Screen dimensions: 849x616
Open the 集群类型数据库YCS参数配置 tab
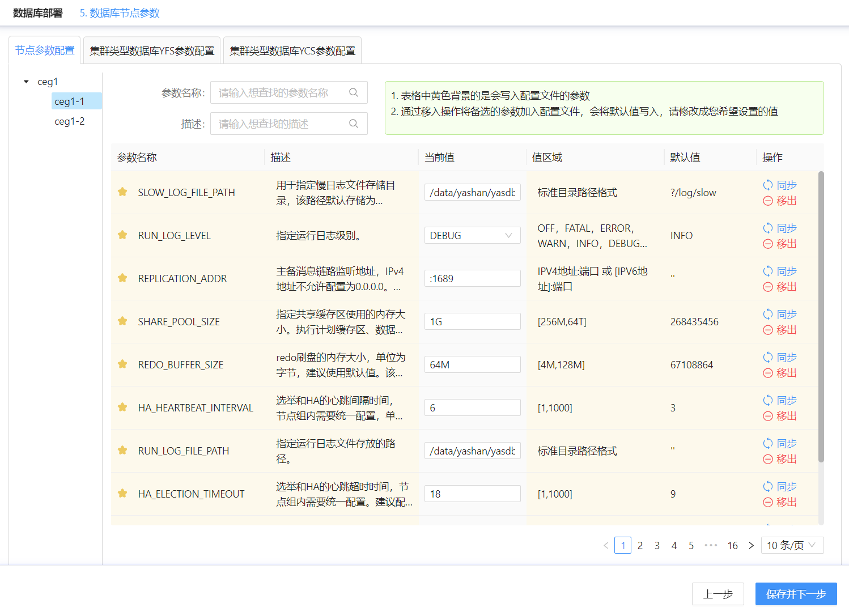point(292,50)
